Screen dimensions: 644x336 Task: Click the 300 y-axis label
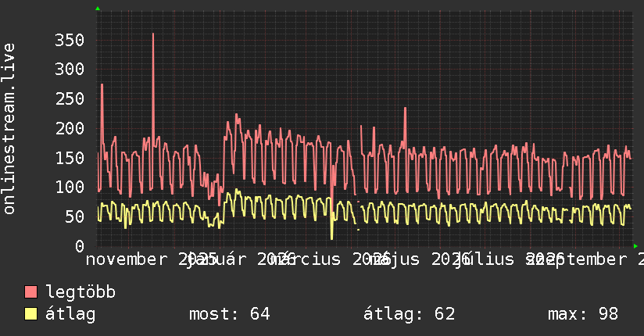tap(70, 69)
